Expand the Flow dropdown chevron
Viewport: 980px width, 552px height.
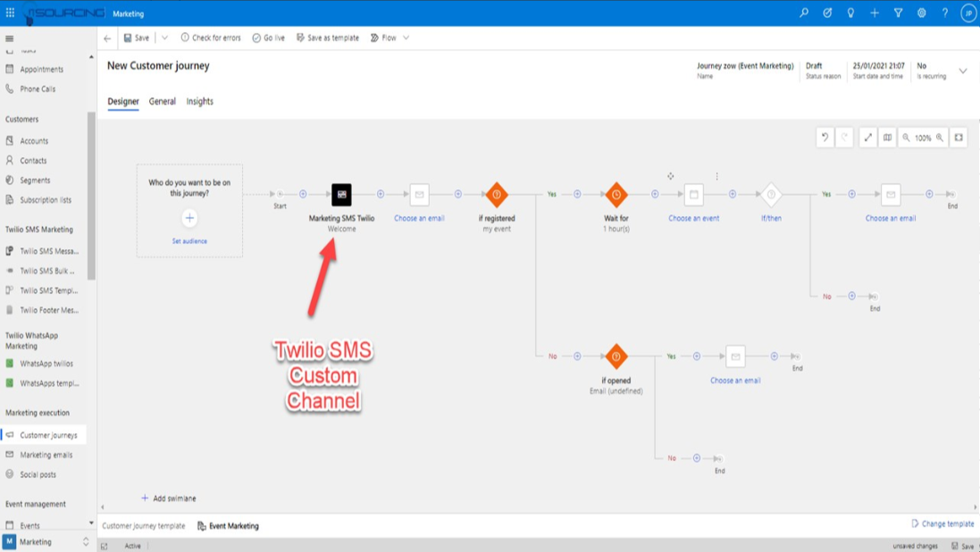(x=406, y=38)
